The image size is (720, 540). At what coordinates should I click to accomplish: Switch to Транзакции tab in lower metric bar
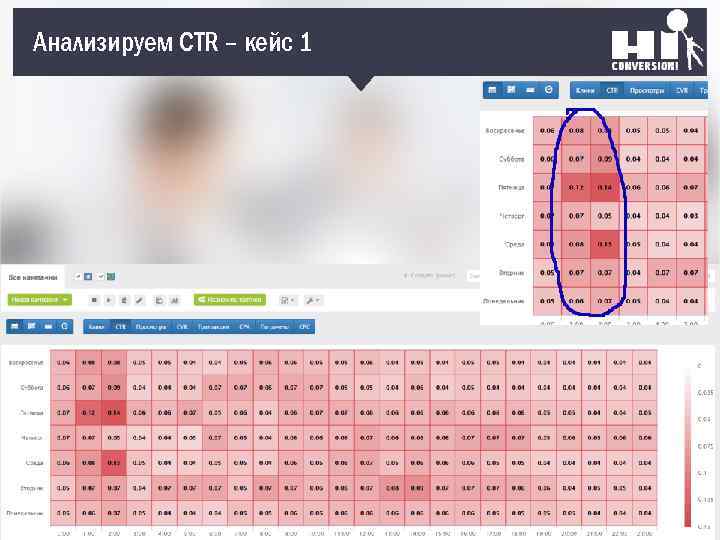[214, 327]
